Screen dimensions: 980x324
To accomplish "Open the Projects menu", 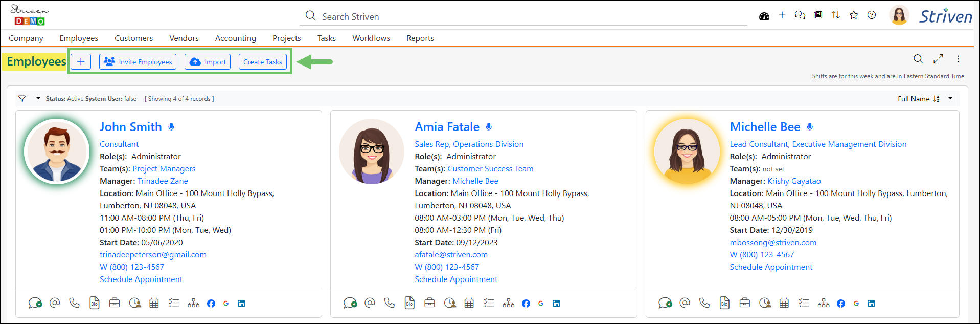I will (287, 38).
